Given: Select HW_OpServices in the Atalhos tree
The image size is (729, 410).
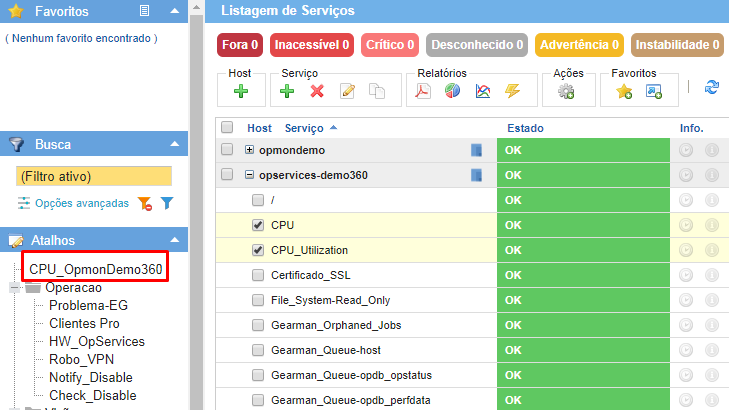Looking at the screenshot, I should 97,341.
